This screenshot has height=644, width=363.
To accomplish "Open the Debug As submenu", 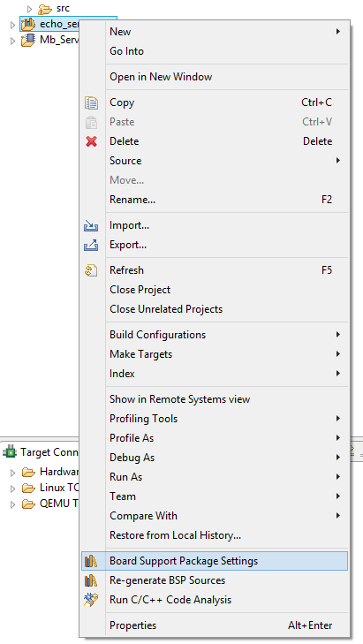I will [x=215, y=458].
